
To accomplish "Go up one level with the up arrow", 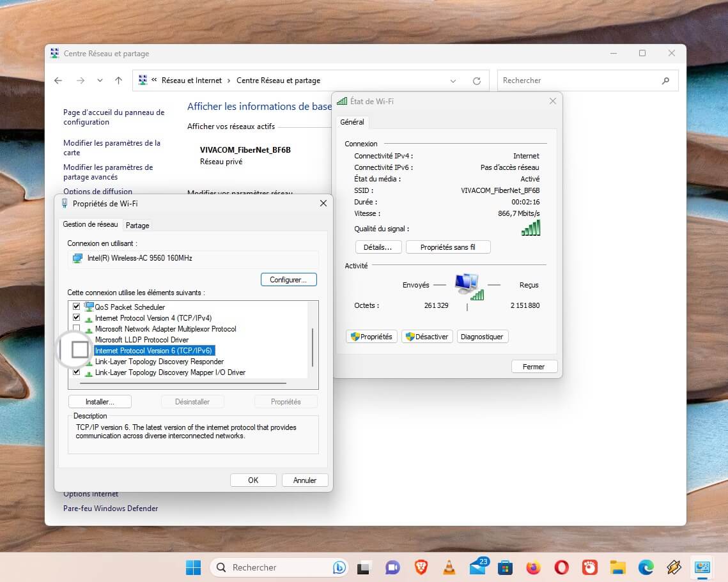I will [x=118, y=80].
